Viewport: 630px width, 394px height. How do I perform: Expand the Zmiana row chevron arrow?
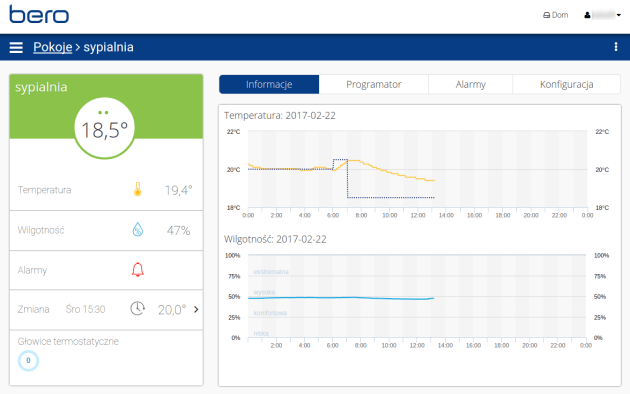click(x=196, y=309)
